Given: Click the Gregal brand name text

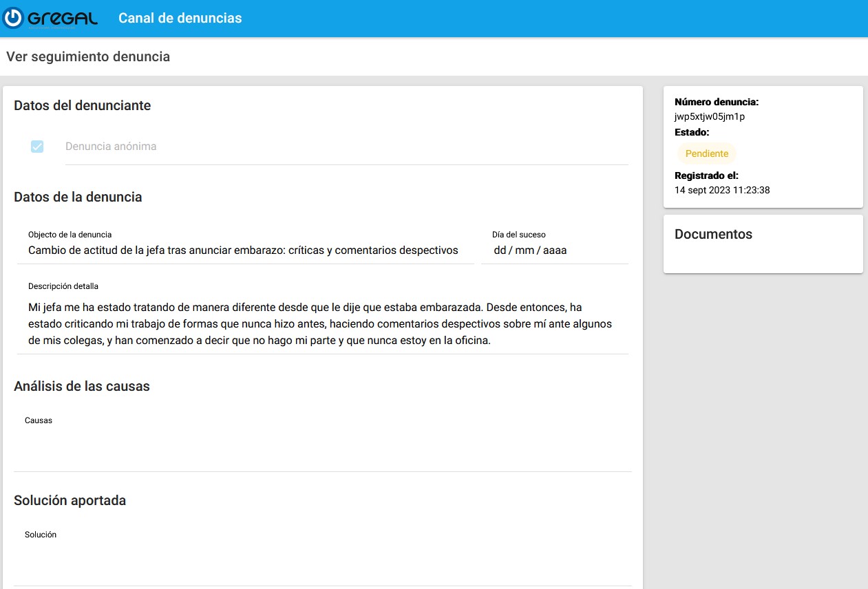Looking at the screenshot, I should click(x=63, y=19).
